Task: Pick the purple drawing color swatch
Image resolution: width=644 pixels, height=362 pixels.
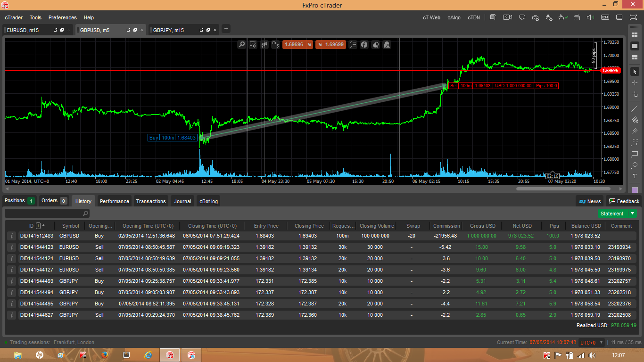Action: (635, 190)
